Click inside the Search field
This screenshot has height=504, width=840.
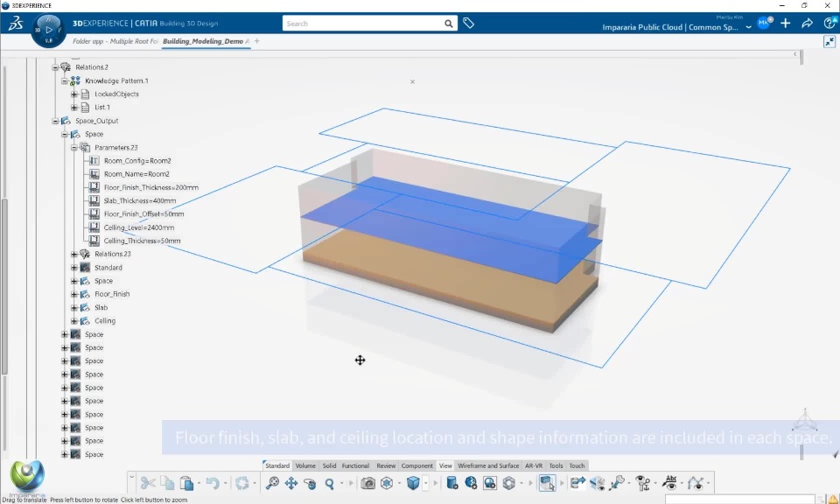pyautogui.click(x=363, y=24)
